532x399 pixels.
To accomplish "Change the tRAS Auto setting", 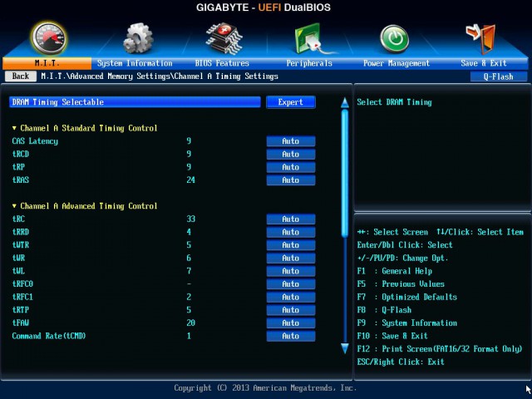I will coord(291,180).
